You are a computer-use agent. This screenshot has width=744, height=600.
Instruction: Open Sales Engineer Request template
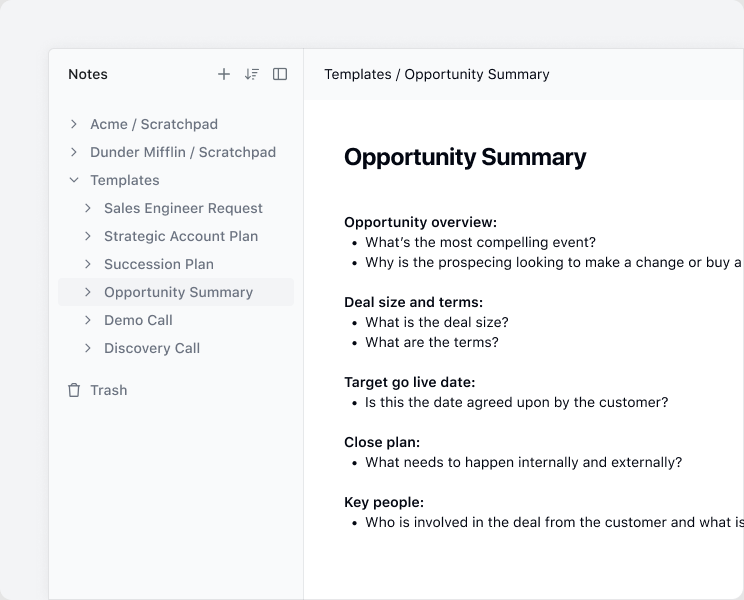point(183,208)
